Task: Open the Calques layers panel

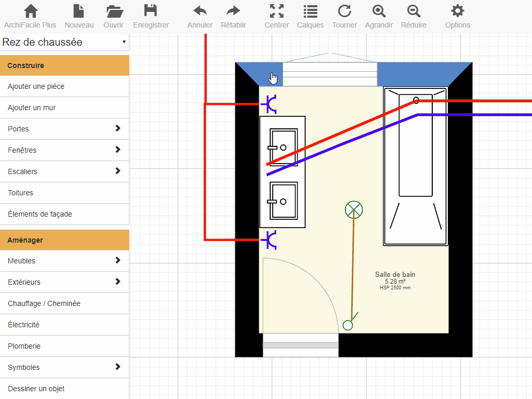Action: [x=310, y=16]
